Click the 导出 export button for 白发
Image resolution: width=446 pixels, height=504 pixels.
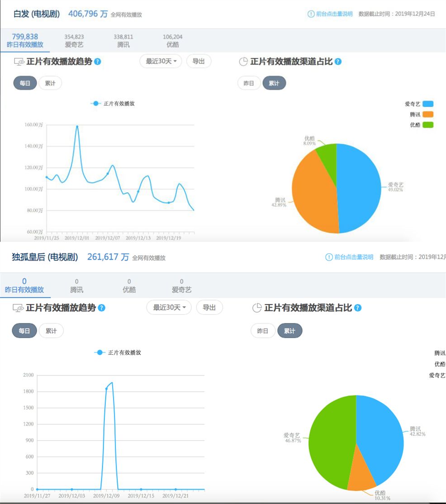[x=199, y=61]
